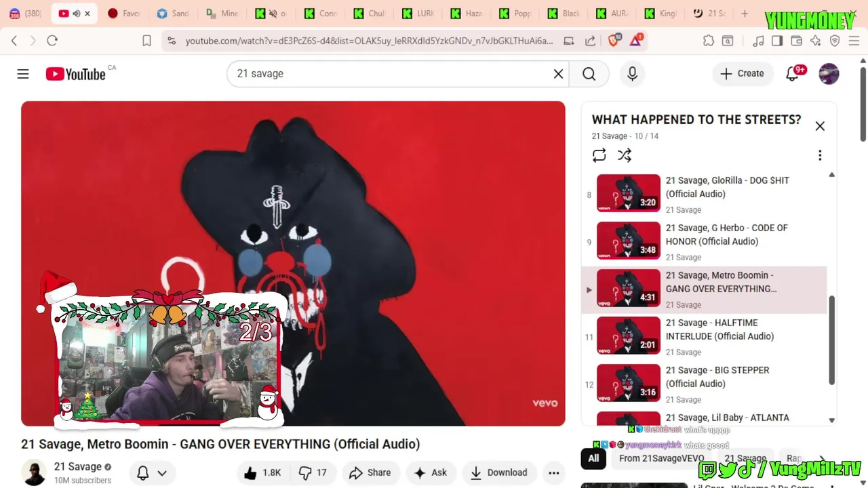Switch to the Mine browser tab

click(x=222, y=14)
